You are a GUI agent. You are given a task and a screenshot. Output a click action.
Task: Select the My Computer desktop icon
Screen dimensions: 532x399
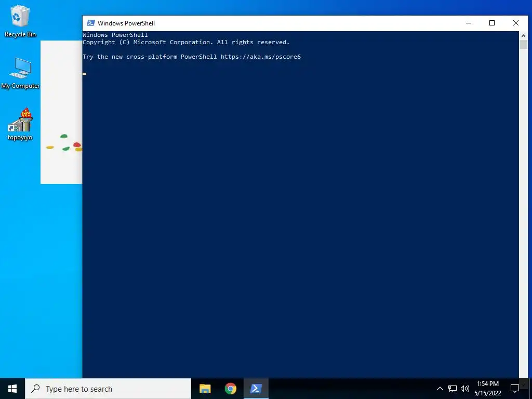(20, 73)
